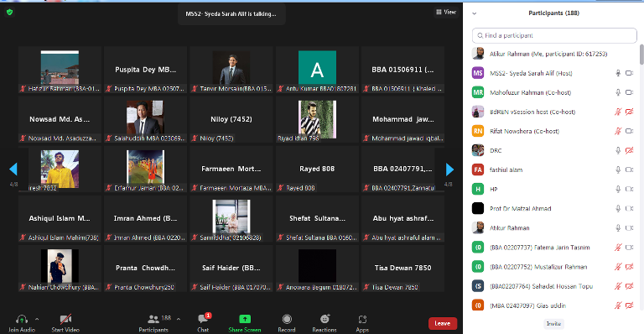Viewport: 644px width, 334px height.
Task: Click camera-off icon for Gias uddin
Action: (x=629, y=305)
